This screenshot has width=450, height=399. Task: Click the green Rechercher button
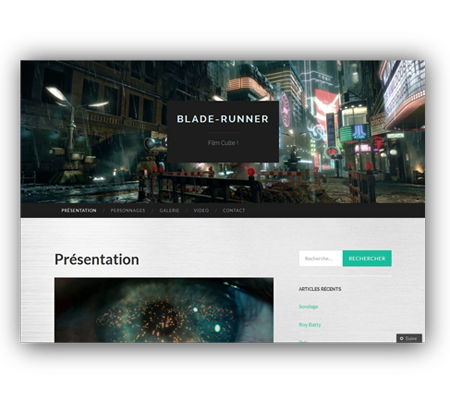coord(367,258)
